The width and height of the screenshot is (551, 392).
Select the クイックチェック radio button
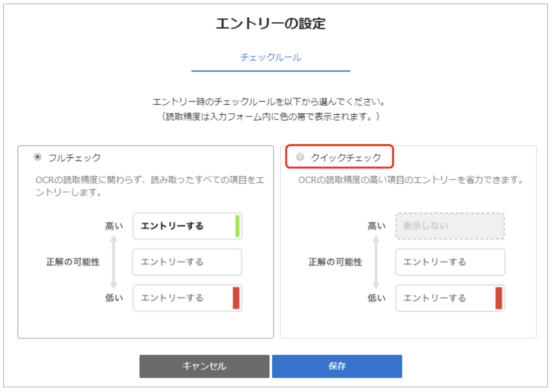tap(300, 157)
